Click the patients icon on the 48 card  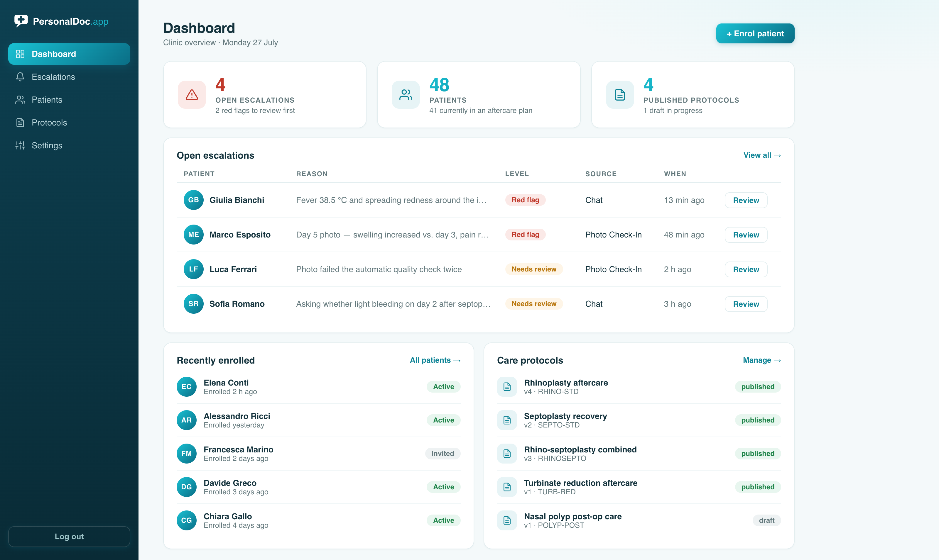pos(406,95)
